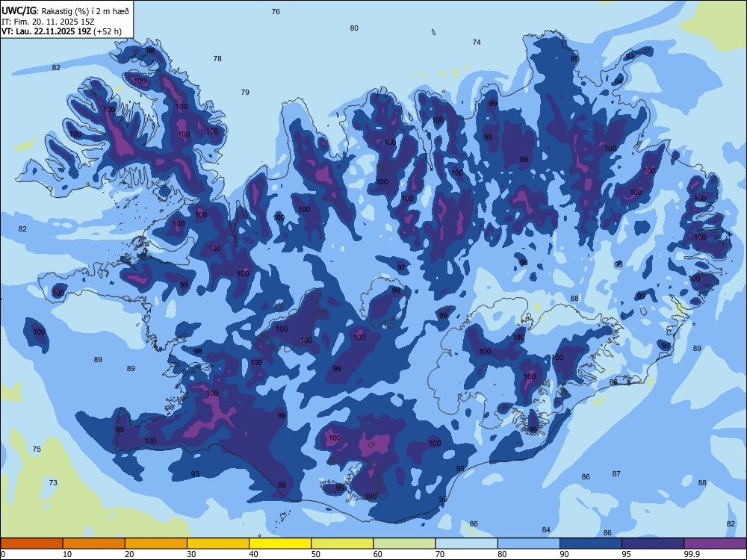The width and height of the screenshot is (747, 560).
Task: Pick the bright yellow 40–50 legend swatch
Action: (280, 544)
